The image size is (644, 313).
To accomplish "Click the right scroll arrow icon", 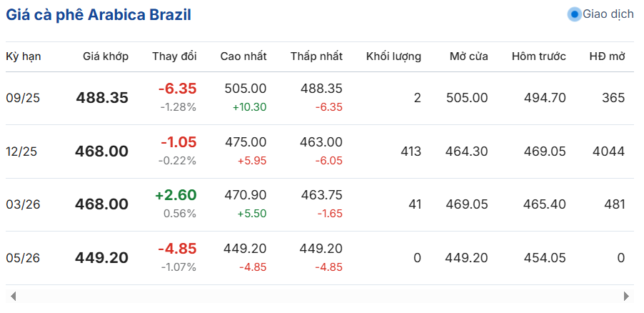I will coord(626,296).
